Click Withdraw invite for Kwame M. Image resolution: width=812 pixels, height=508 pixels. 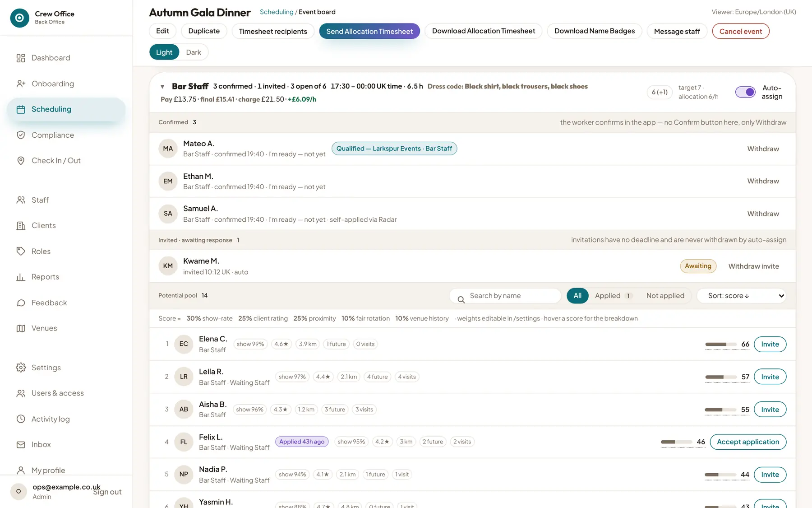coord(753,266)
